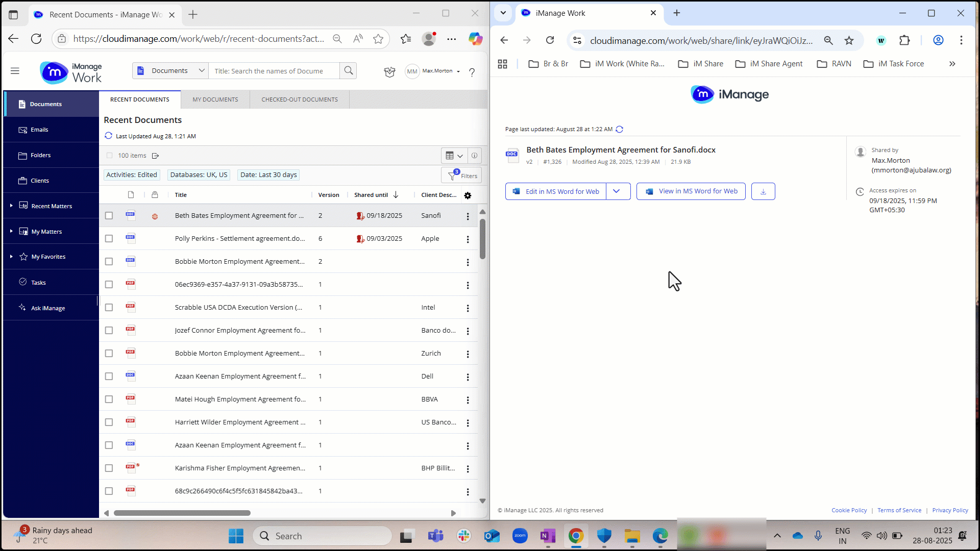Open the column settings gear in table header
The image size is (980, 551).
[x=468, y=195]
